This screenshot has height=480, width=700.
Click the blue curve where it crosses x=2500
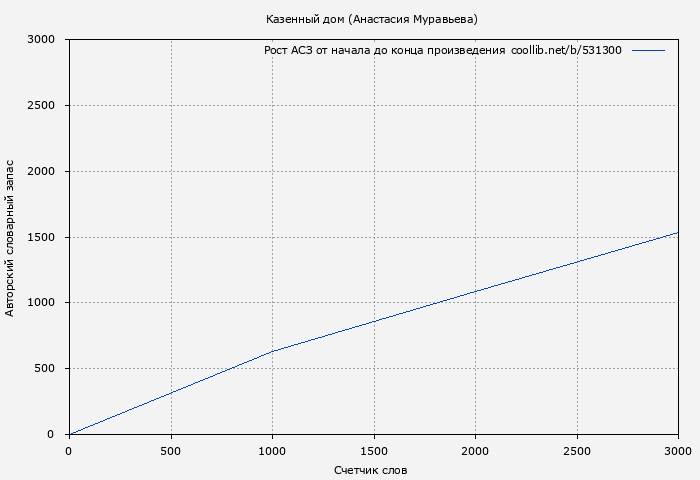point(576,262)
